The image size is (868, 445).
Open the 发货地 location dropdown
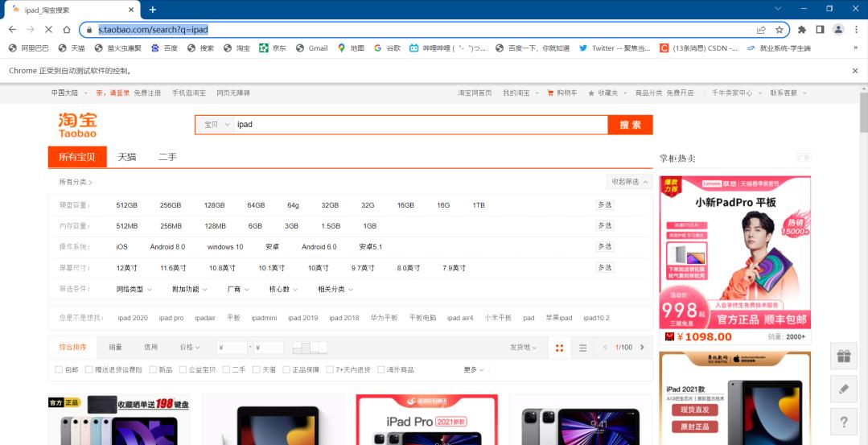(524, 348)
